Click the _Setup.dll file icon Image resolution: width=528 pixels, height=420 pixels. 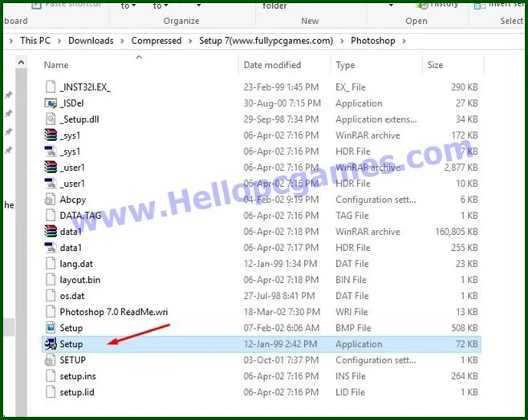pos(51,119)
